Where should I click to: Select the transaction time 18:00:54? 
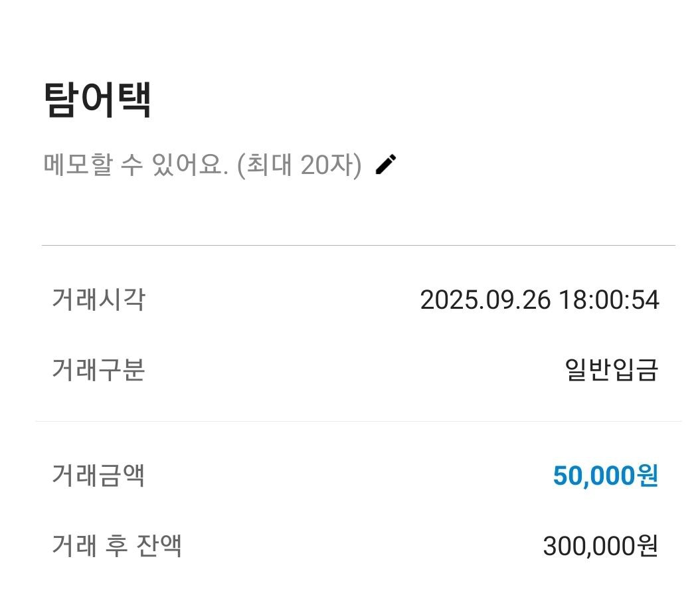tap(608, 300)
